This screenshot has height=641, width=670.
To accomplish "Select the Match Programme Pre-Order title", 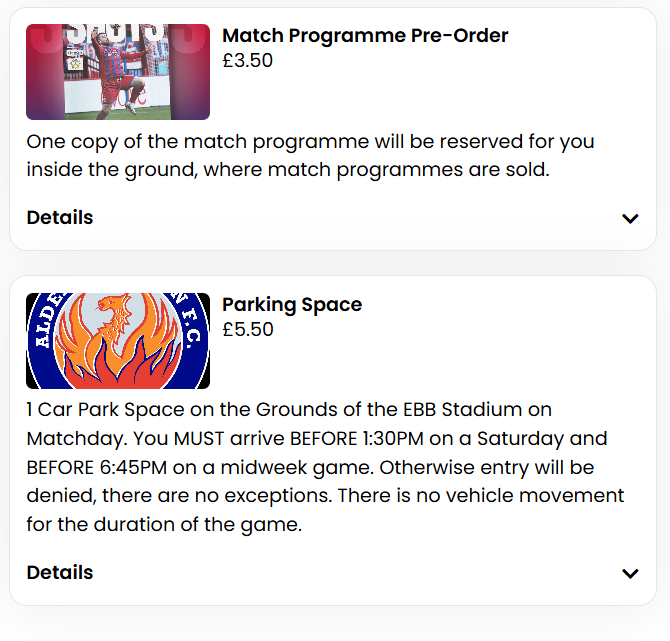I will (365, 36).
